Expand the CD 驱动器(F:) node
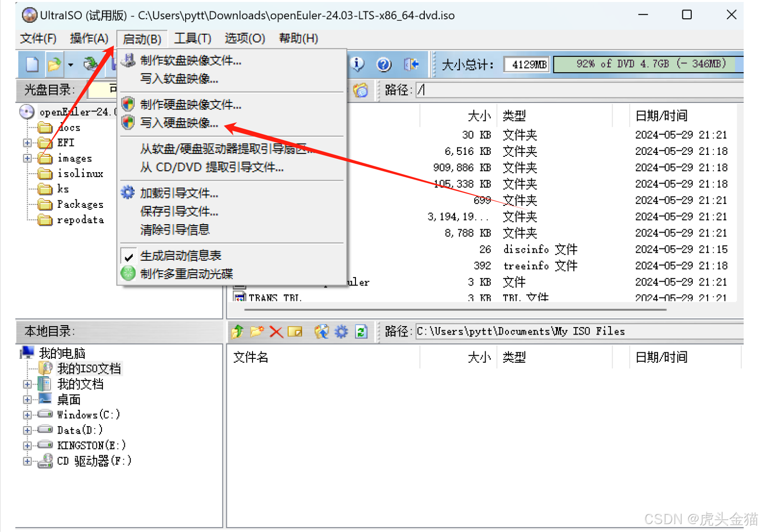This screenshot has height=532, width=760. click(x=27, y=461)
